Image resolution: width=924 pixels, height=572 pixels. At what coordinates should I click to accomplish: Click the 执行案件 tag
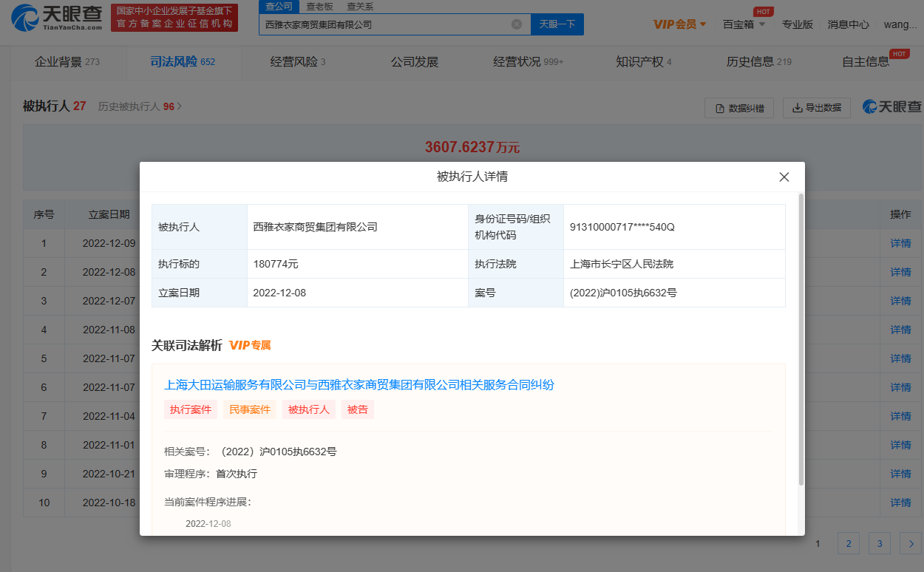tap(191, 409)
